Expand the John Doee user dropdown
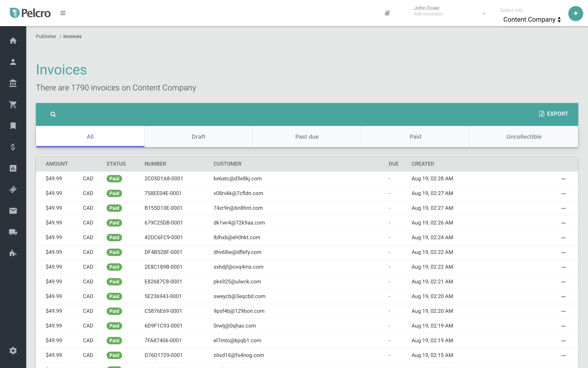The height and width of the screenshot is (368, 588). (x=484, y=14)
